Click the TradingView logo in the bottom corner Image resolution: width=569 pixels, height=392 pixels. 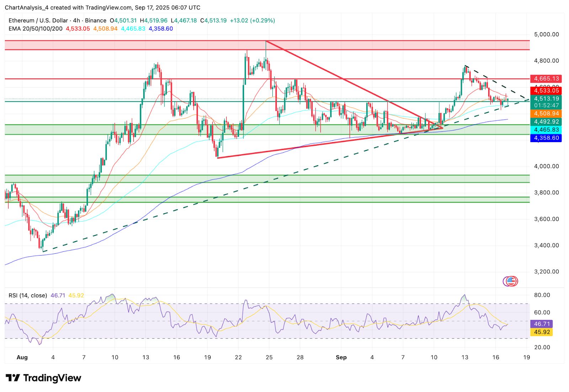pos(43,378)
